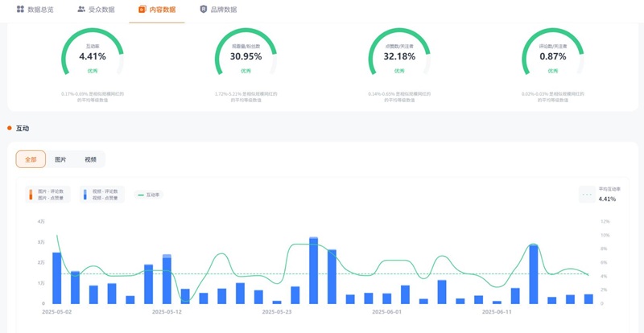
Task: Click the orange bar icon in 图片 legend
Action: [31, 194]
